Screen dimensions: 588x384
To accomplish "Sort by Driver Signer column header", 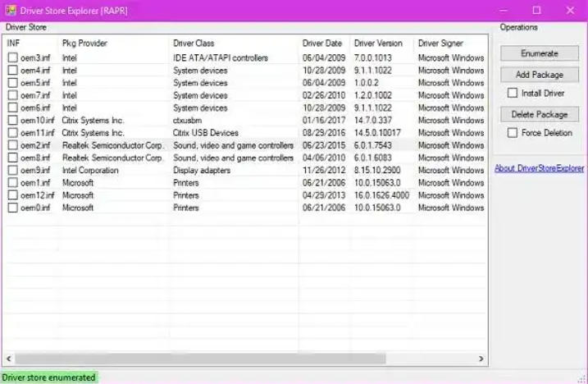I will 449,43.
